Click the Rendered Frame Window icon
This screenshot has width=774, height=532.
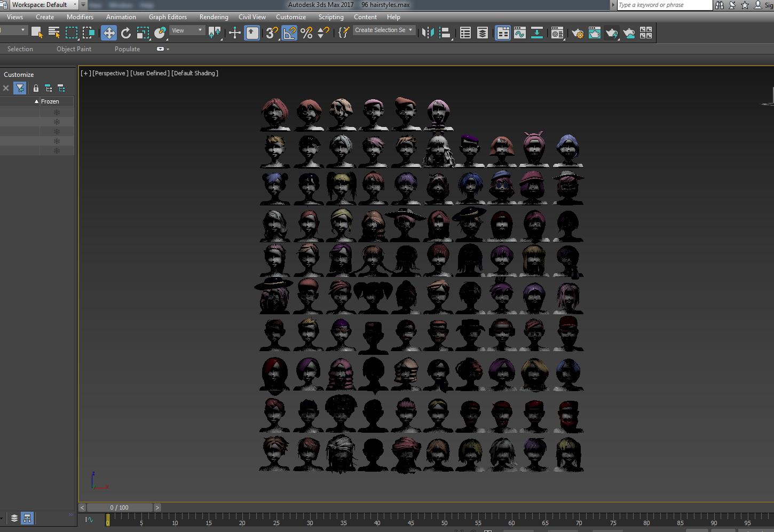594,33
